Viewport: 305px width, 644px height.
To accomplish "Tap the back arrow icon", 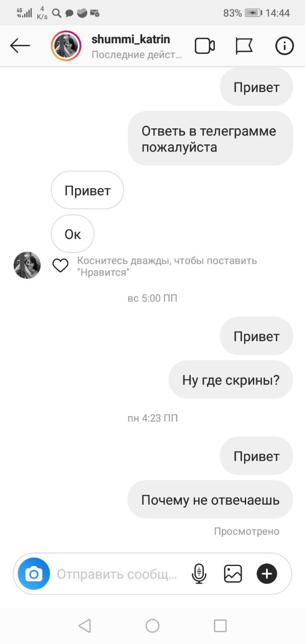I will pyautogui.click(x=20, y=46).
